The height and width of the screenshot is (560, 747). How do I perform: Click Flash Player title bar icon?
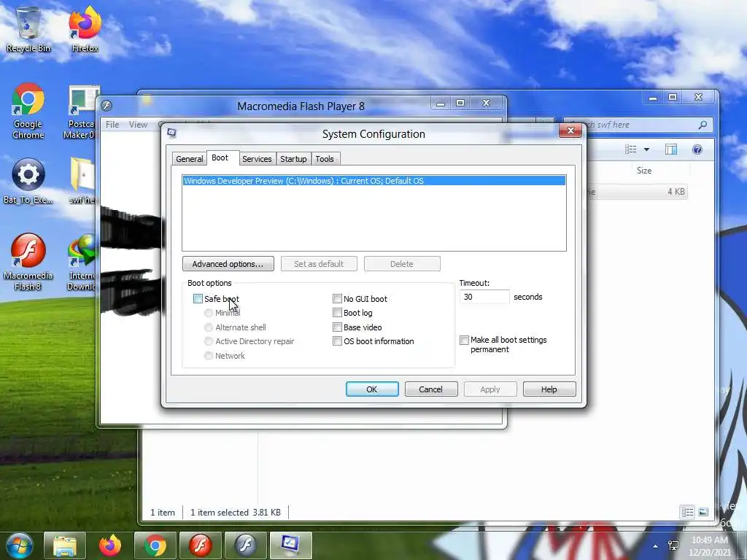click(107, 106)
